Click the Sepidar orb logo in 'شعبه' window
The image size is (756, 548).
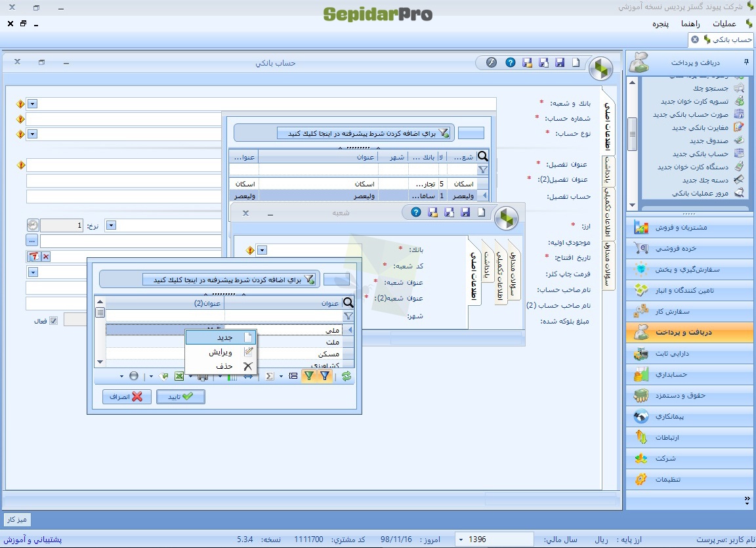[506, 219]
